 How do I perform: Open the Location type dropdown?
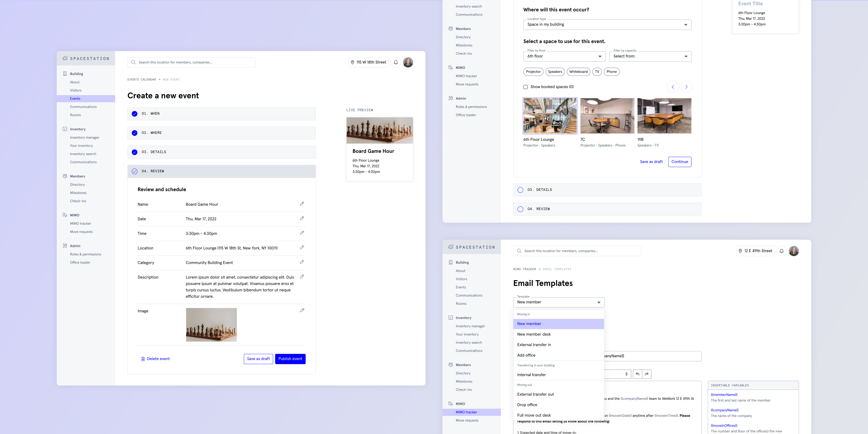(x=607, y=25)
